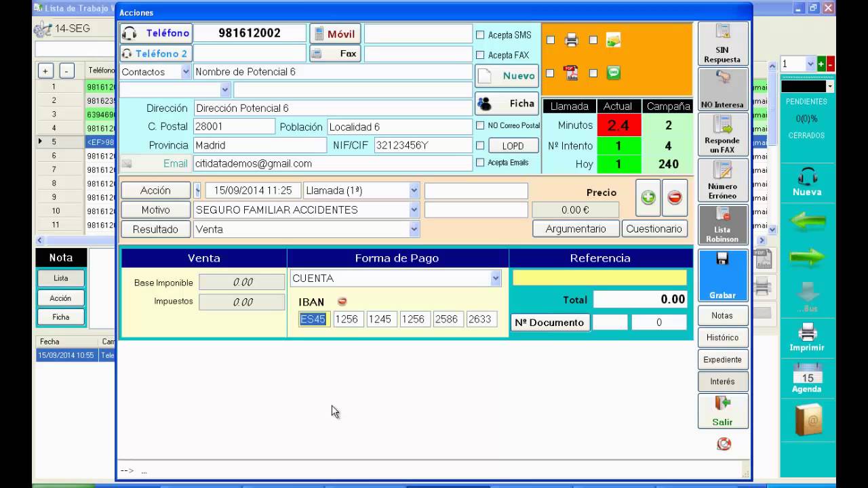Viewport: 868px width, 488px height.
Task: Check the Acepta Emails checkbox
Action: pos(480,163)
